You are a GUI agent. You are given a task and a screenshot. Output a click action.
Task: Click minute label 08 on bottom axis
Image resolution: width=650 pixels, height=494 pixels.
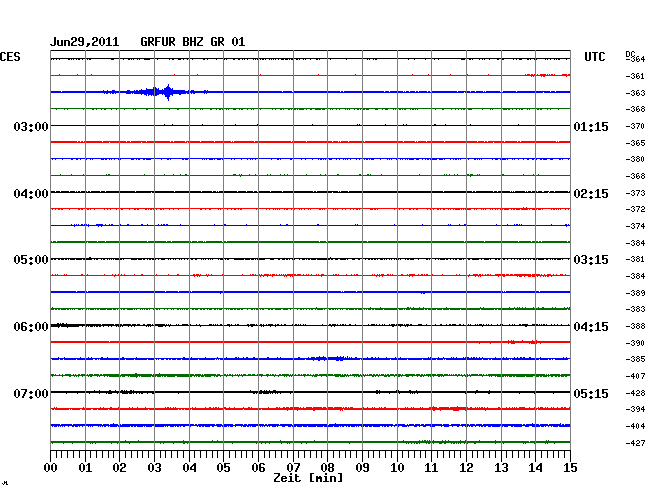(x=327, y=468)
